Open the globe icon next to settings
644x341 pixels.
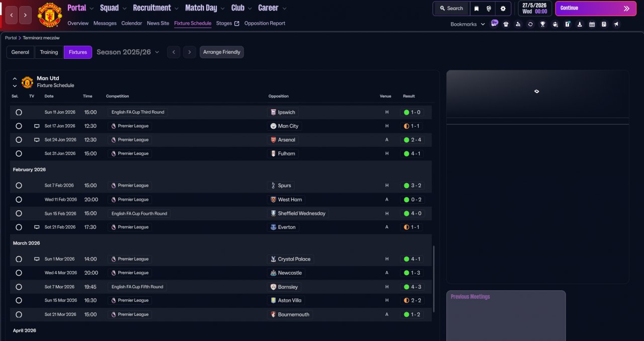click(489, 9)
